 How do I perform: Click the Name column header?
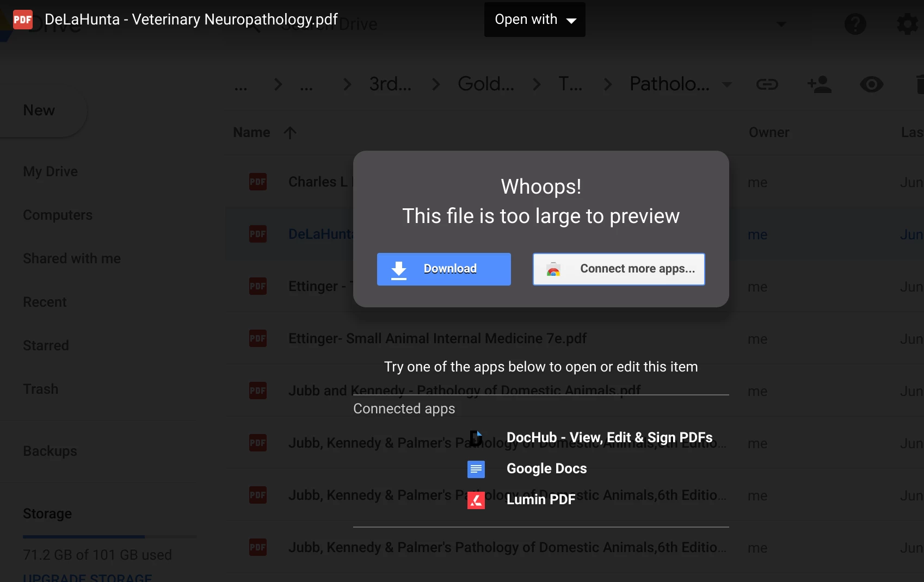pos(251,132)
